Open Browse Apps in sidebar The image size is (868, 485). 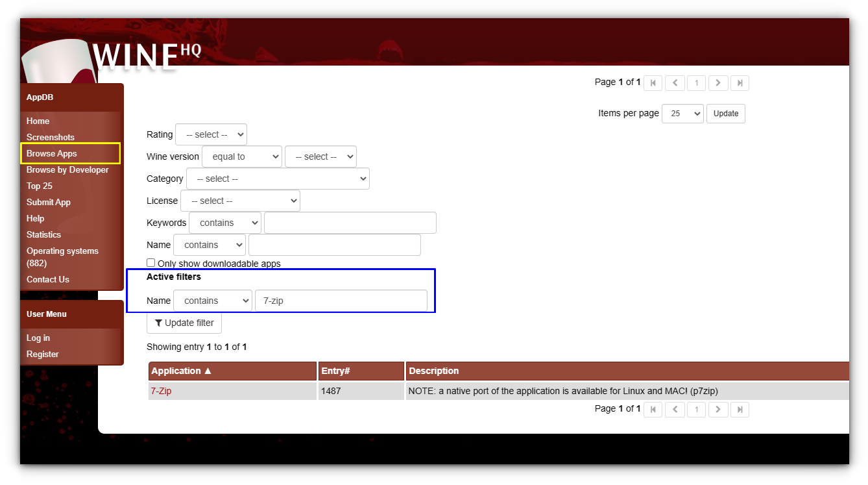click(52, 154)
